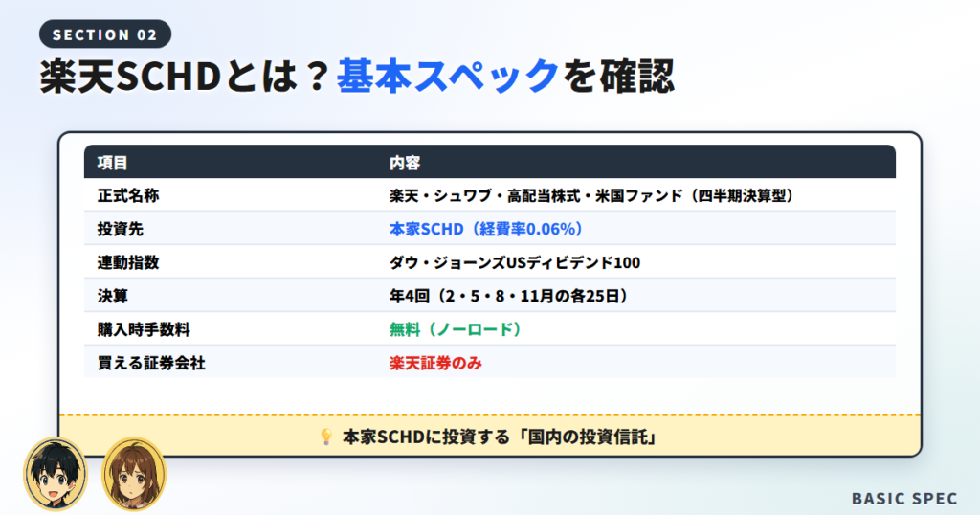This screenshot has height=515, width=980.
Task: Click the 連動指数 row label
Action: (x=128, y=262)
